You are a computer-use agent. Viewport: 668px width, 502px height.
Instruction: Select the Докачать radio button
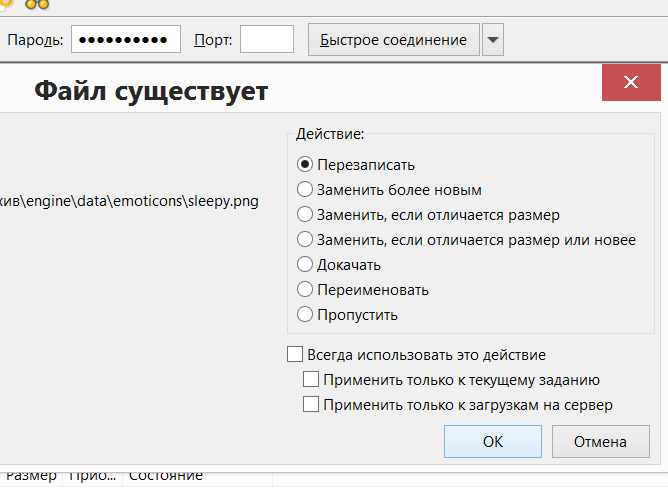tap(306, 265)
